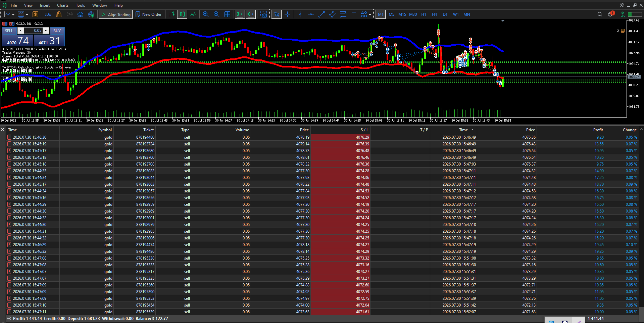Click the chart shift marker triangle
644x323 pixels.
click(503, 21)
